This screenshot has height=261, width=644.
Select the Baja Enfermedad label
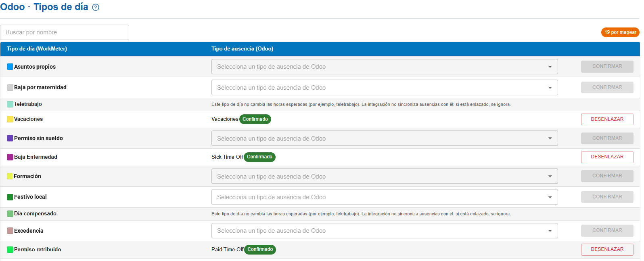click(x=36, y=157)
